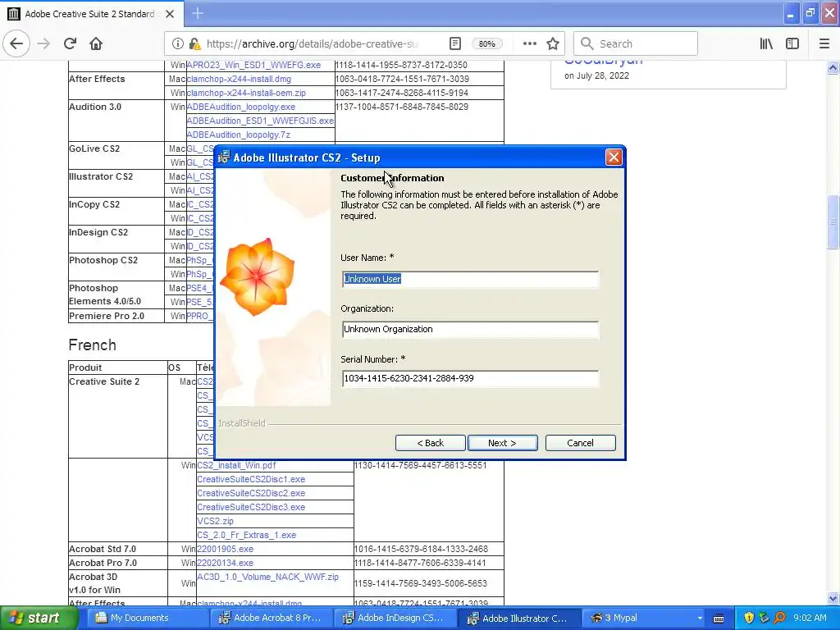
Task: Show site information icon in address bar
Action: (x=177, y=44)
